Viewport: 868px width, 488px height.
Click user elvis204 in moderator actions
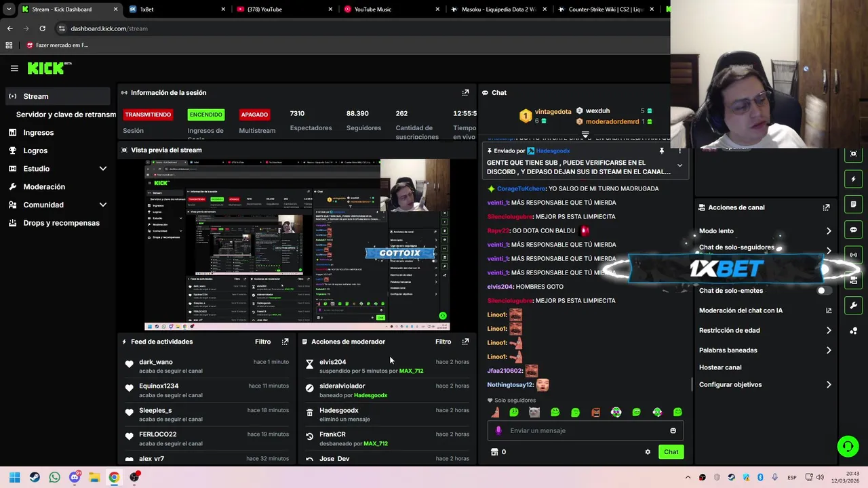coord(332,362)
